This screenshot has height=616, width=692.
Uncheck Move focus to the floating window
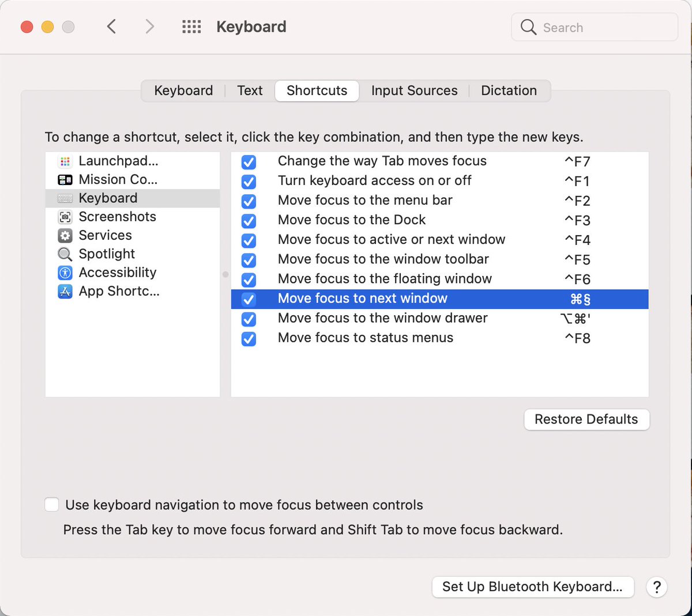point(249,279)
